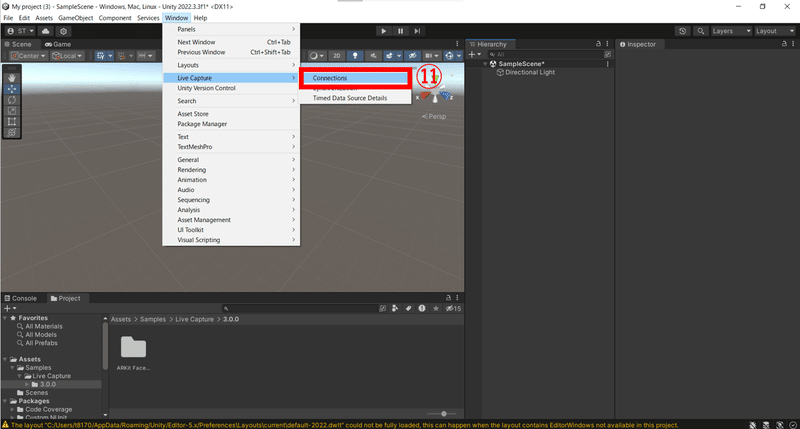Open the Help menu

click(201, 18)
